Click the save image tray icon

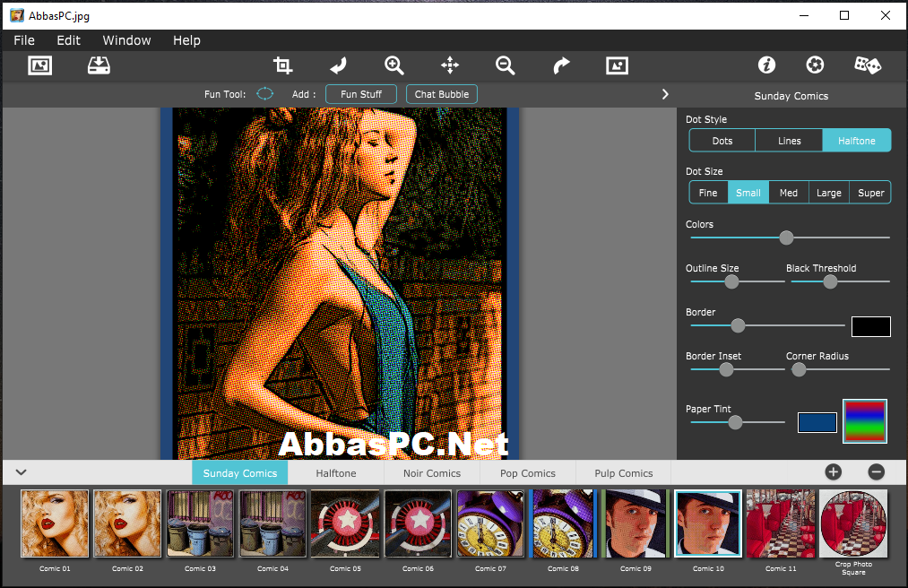99,65
